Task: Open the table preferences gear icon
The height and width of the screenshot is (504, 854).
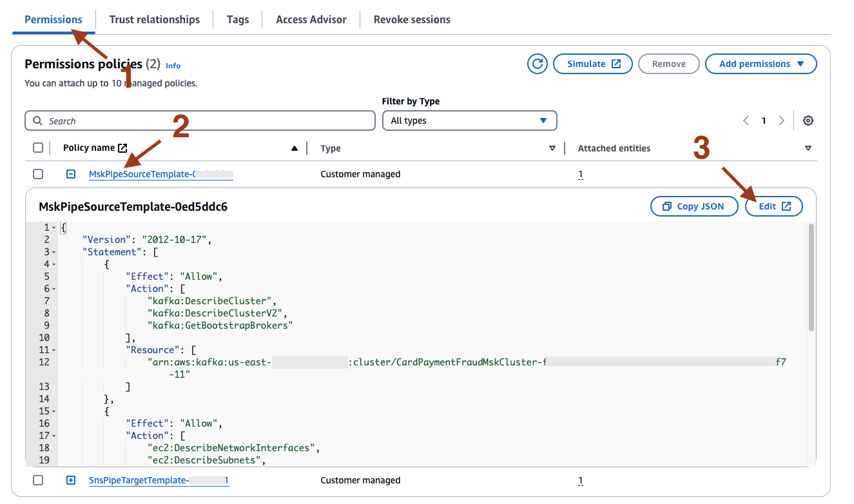Action: coord(808,121)
